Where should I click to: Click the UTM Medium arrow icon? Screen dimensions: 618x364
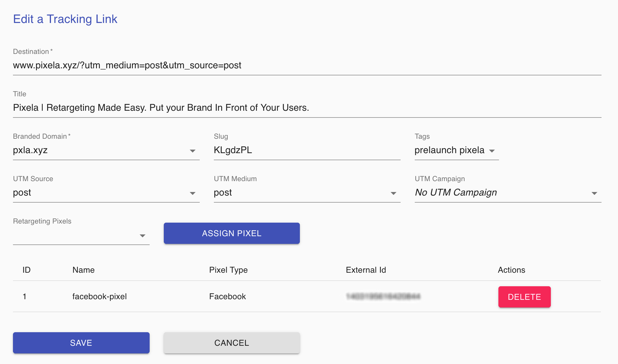(393, 193)
